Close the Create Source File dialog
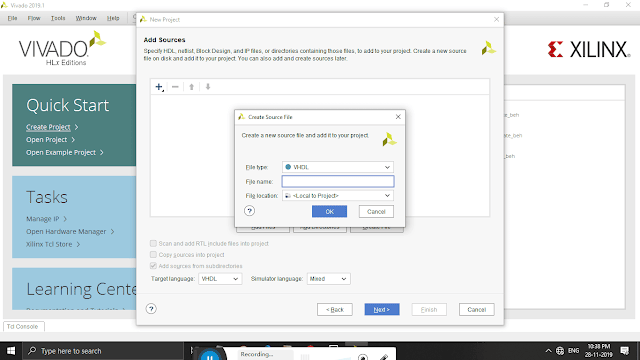 [x=398, y=117]
